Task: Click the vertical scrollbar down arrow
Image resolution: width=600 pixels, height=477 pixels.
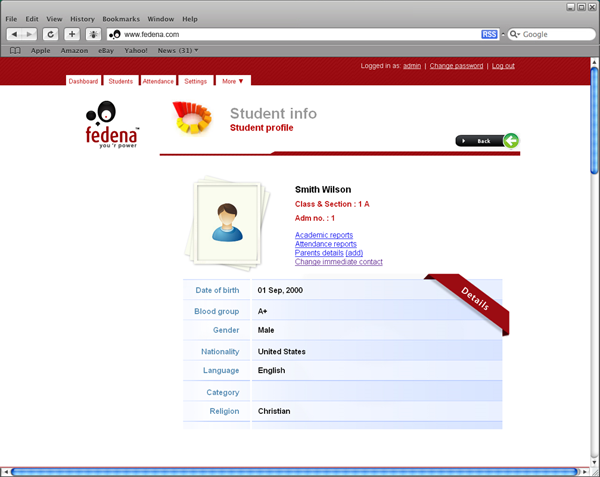Action: click(x=594, y=462)
